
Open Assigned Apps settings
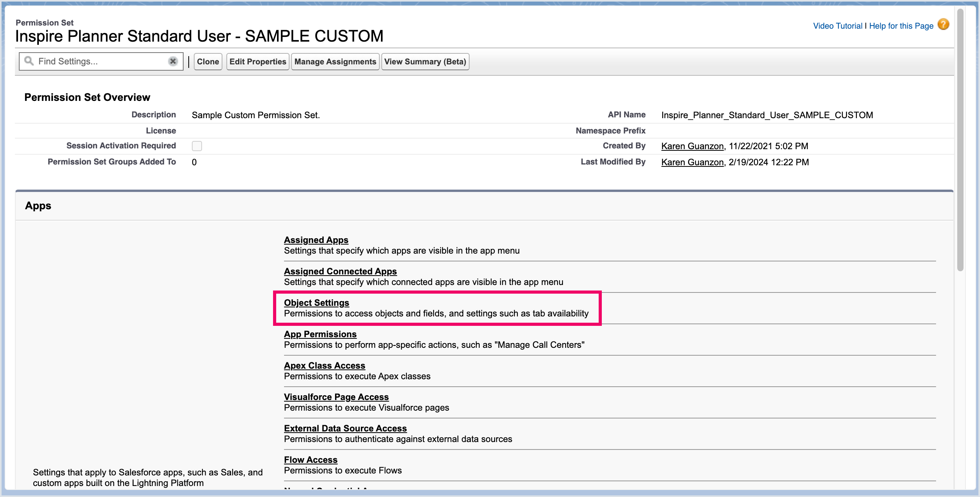pos(316,240)
